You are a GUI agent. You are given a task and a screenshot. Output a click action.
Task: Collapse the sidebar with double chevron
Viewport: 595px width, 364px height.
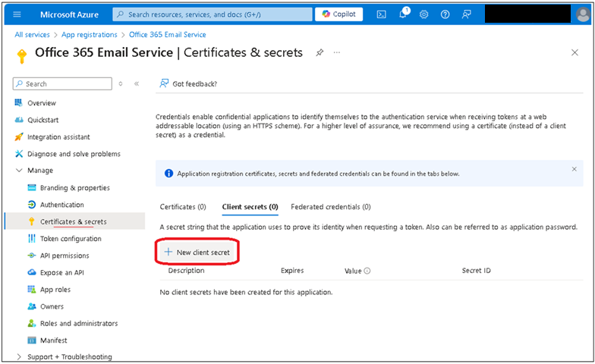tap(137, 83)
